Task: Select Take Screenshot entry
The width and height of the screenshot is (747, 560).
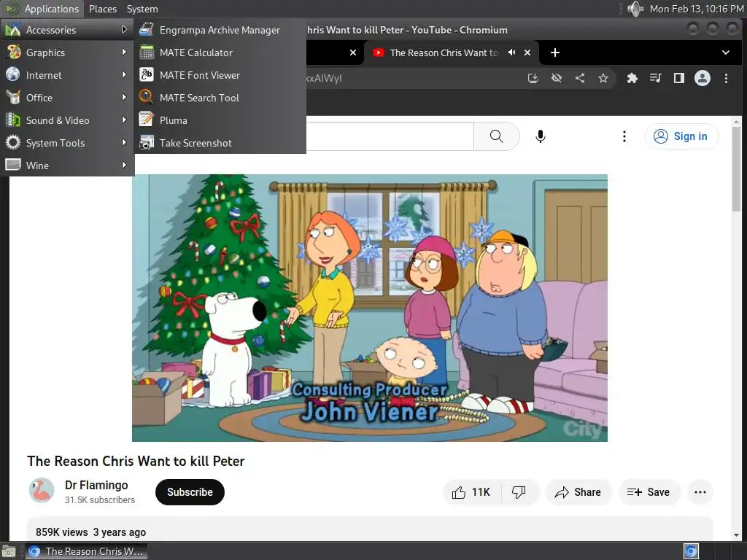Action: pos(220,143)
